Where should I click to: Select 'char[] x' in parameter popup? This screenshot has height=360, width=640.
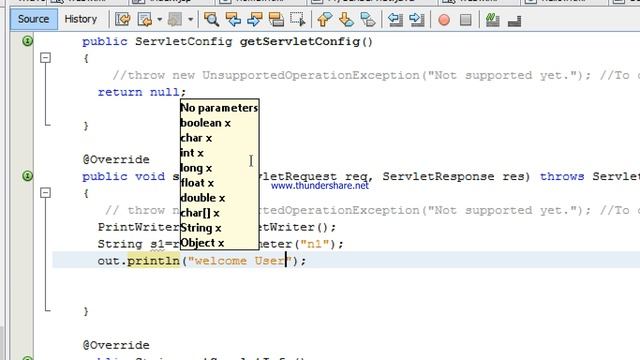tap(200, 213)
